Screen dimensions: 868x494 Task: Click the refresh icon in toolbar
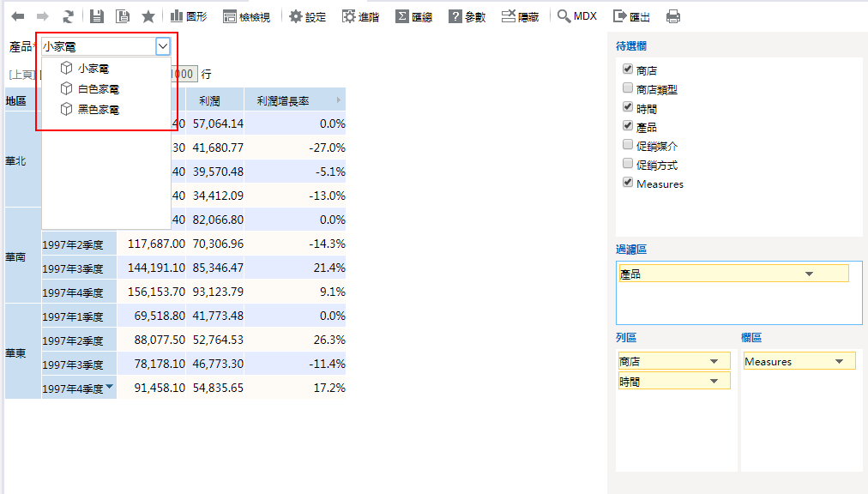coord(68,16)
